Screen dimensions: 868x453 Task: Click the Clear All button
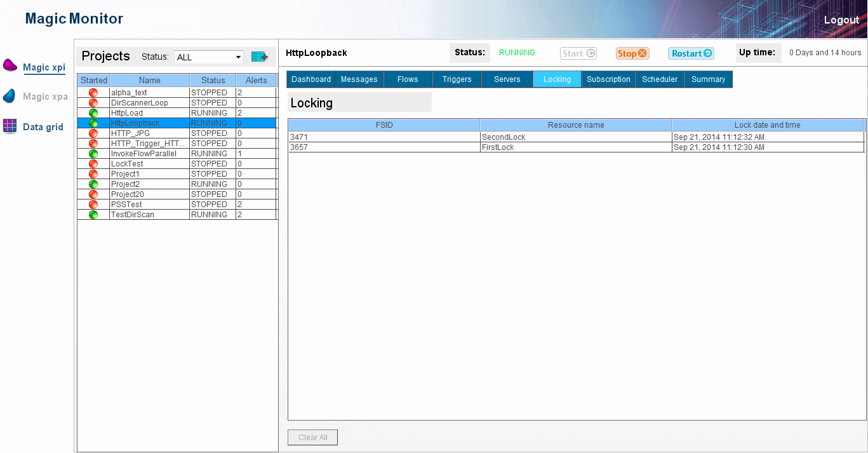(x=313, y=438)
